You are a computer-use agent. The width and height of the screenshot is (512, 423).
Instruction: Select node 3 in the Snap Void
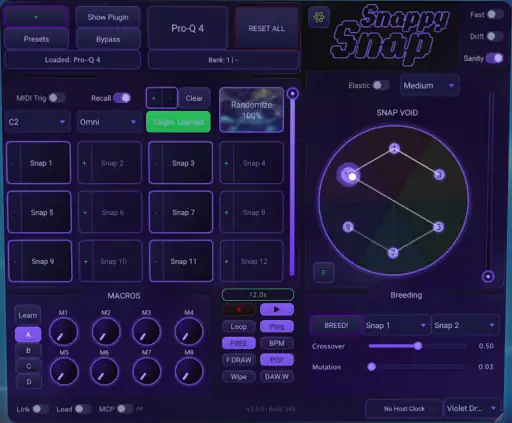(x=439, y=174)
